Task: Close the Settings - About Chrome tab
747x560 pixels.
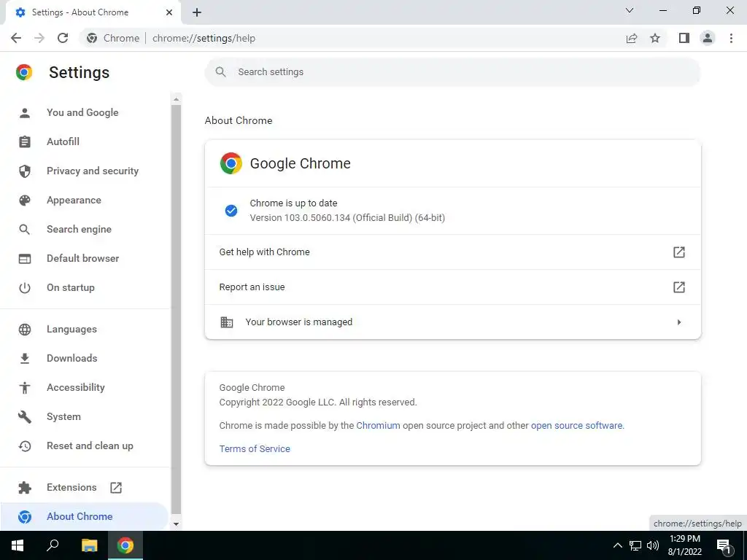Action: pyautogui.click(x=169, y=12)
